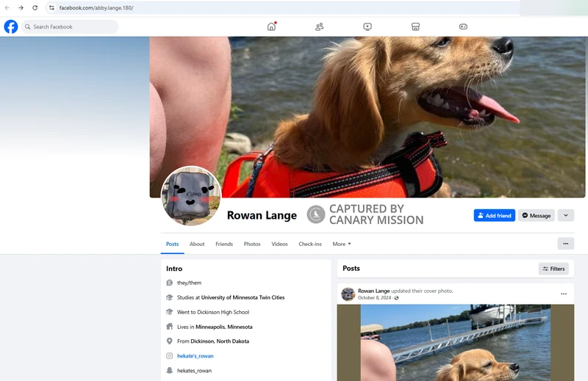This screenshot has height=381, width=588.
Task: Open the three-dot menu in the profile tab bar
Action: coord(566,244)
